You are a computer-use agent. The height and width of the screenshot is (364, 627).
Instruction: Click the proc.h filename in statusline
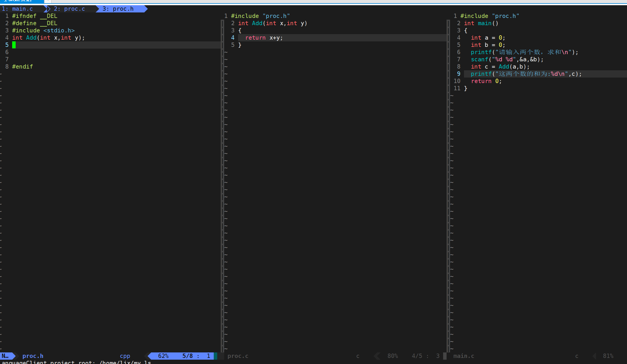33,356
